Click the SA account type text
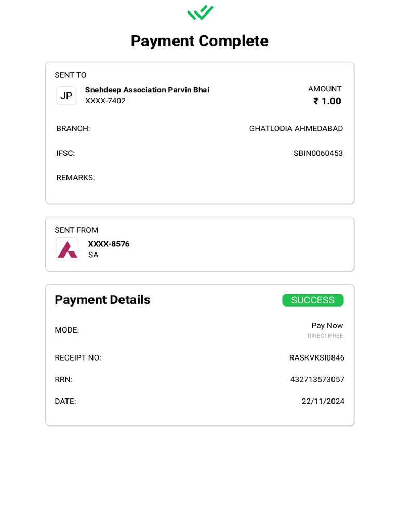Viewport: 399px width, 532px height. [x=94, y=255]
